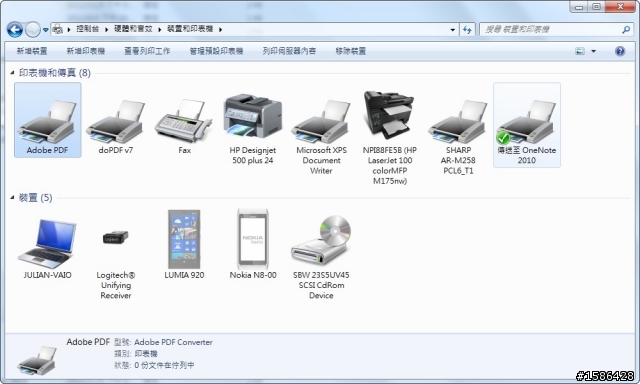The height and width of the screenshot is (384, 640).
Task: Collapse the 裝置 (5) group
Action: point(12,198)
